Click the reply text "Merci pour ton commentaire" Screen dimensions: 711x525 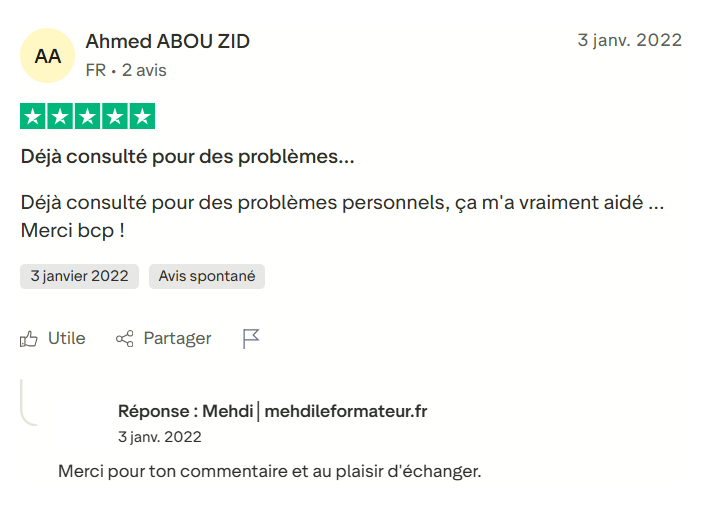(x=270, y=470)
